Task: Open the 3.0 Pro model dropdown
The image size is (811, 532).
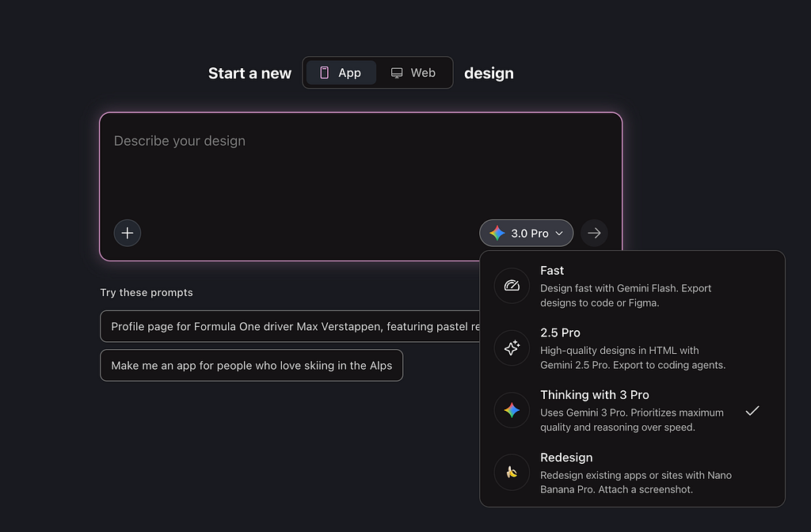Action: [527, 234]
